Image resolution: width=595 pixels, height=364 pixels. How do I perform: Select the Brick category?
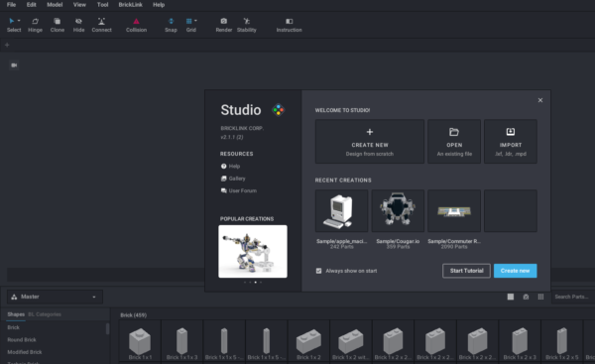pos(13,327)
